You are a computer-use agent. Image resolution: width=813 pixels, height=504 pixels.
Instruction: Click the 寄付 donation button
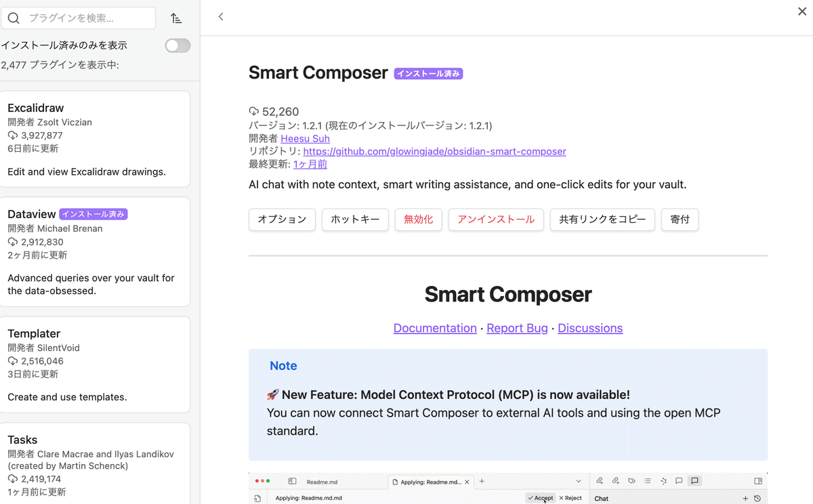[680, 219]
